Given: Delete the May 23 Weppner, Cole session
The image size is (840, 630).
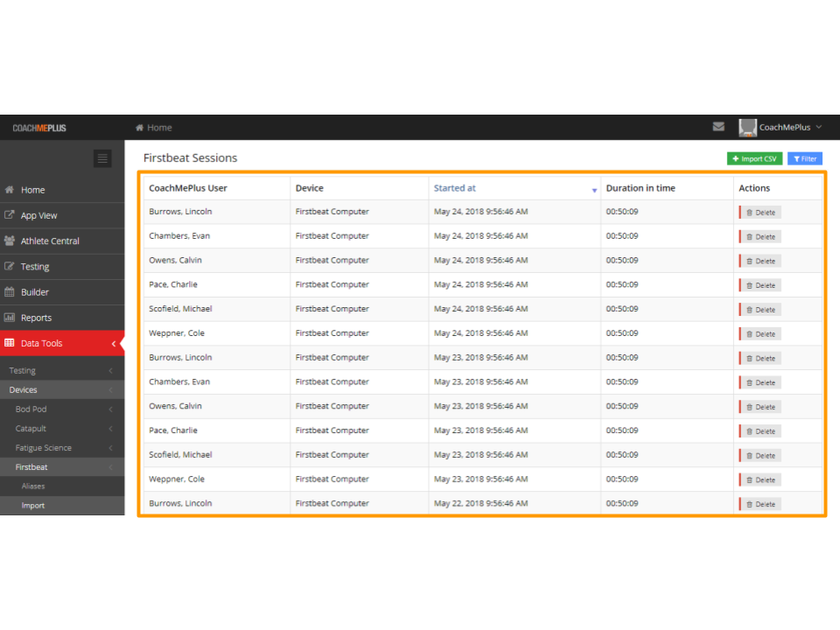Looking at the screenshot, I should point(760,480).
